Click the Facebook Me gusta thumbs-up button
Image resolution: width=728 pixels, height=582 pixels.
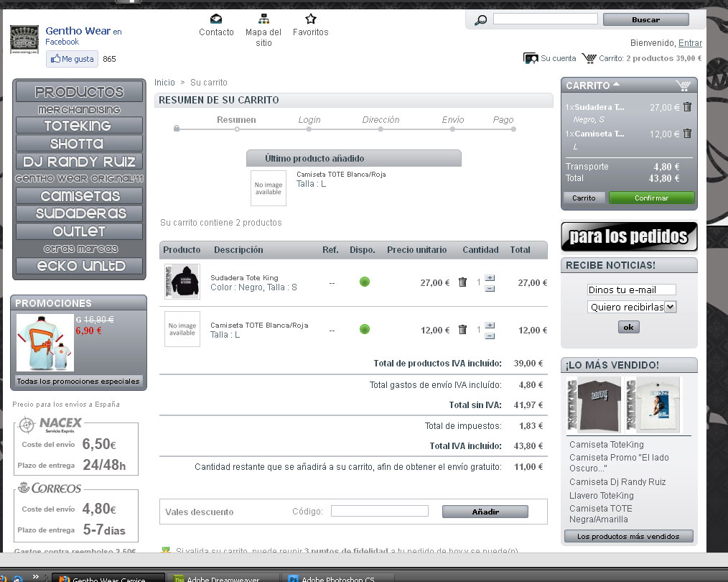72,59
